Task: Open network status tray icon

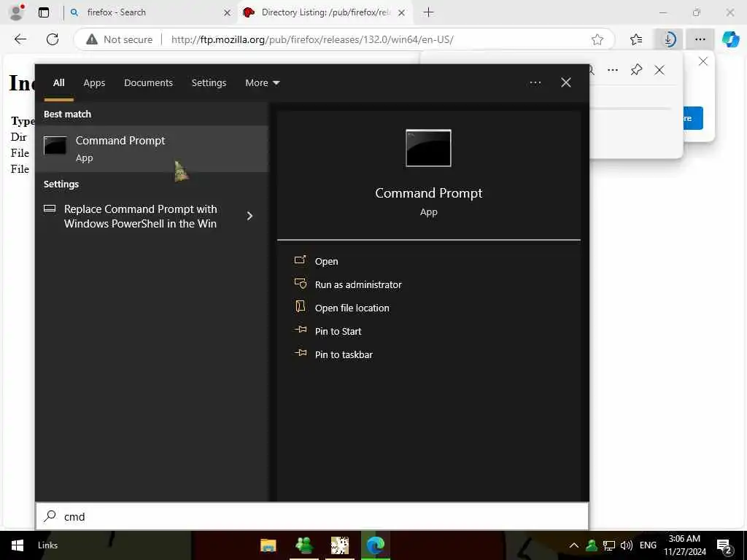Action: point(609,545)
